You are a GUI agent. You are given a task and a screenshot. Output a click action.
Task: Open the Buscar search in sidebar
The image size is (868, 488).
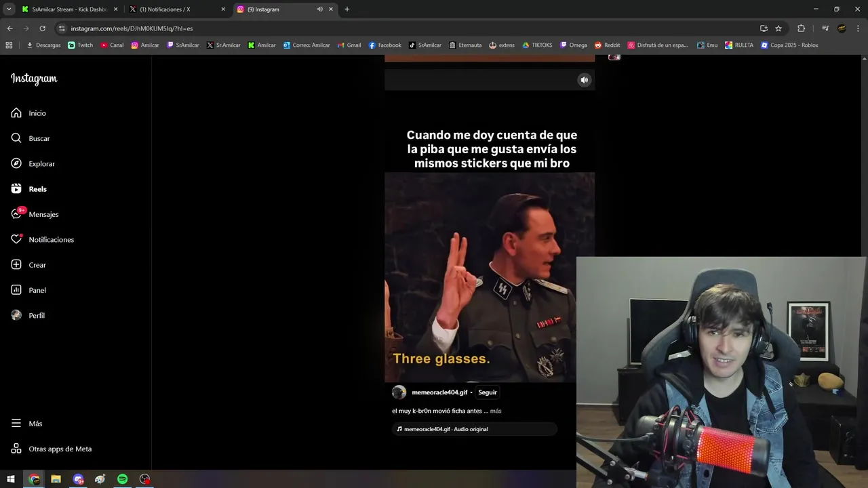31,138
